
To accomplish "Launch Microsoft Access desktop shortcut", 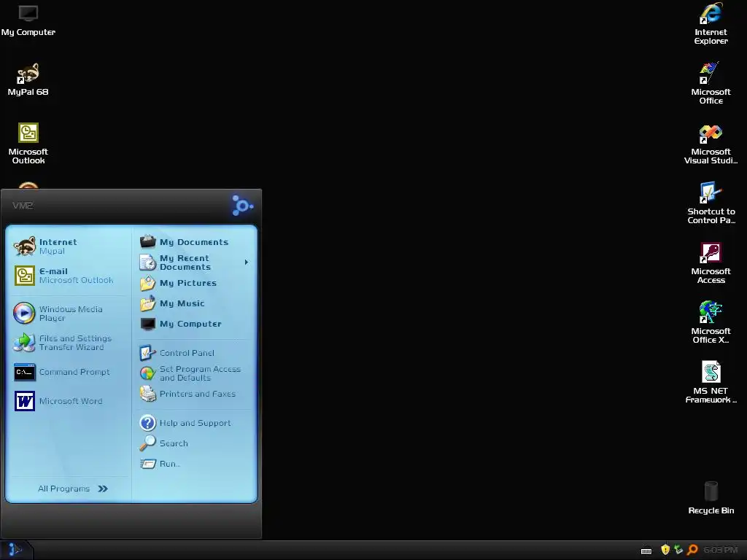I will pos(711,263).
